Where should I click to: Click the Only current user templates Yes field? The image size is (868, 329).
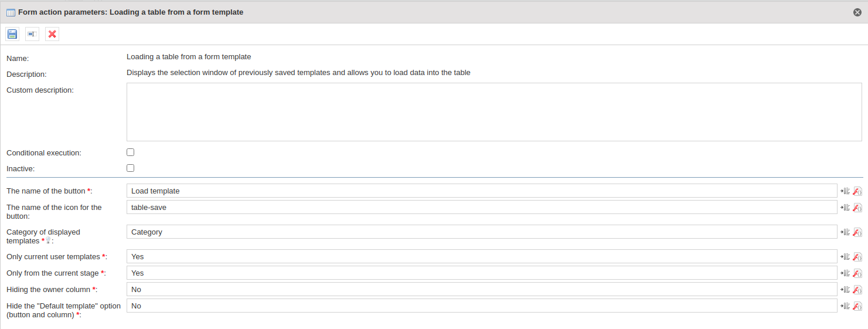click(482, 256)
